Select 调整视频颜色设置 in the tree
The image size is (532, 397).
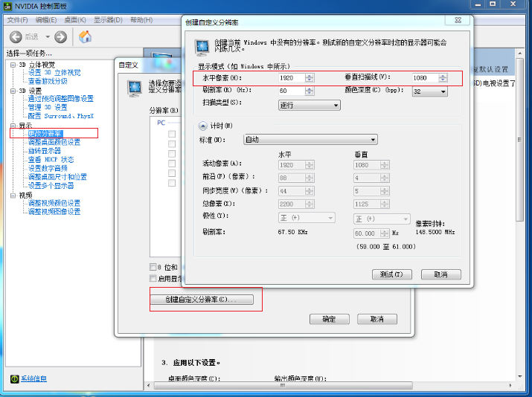click(x=54, y=203)
